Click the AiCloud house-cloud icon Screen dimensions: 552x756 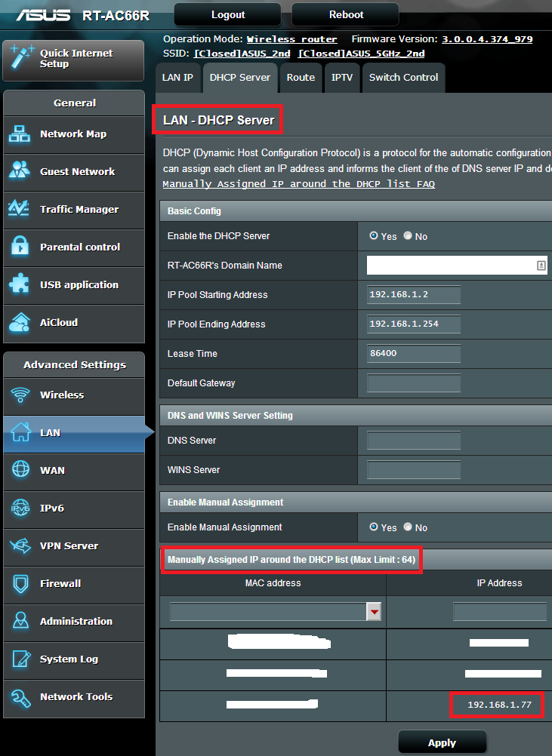click(20, 323)
